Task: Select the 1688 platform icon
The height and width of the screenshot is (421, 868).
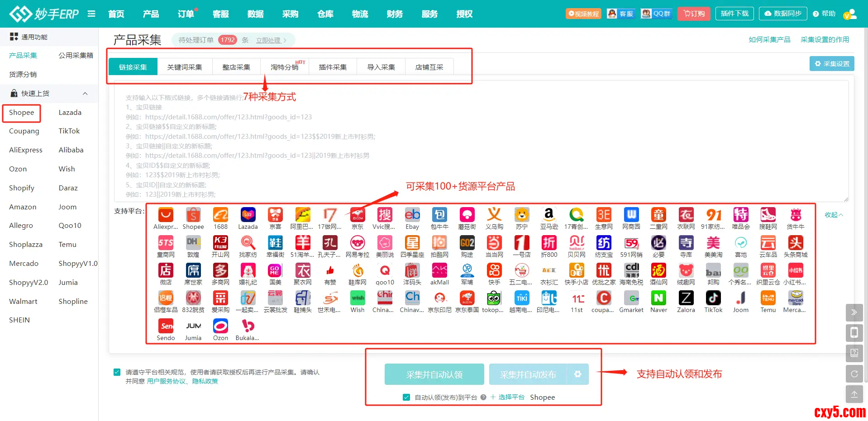Action: point(220,215)
